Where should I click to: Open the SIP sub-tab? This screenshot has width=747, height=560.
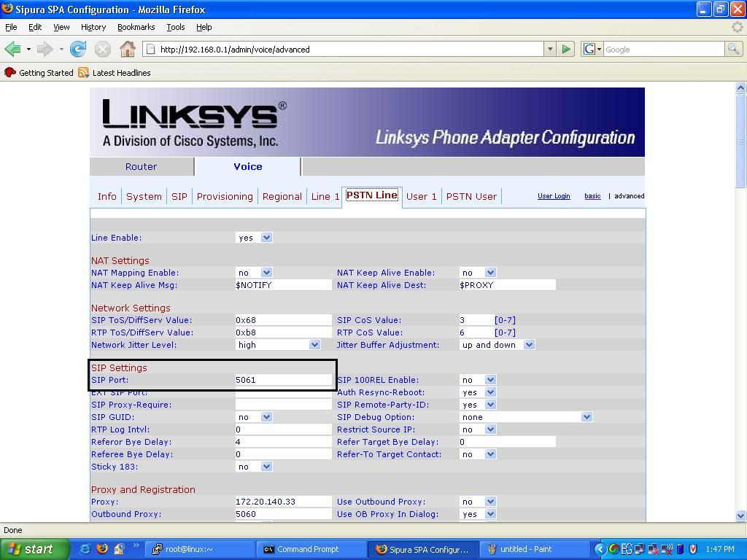(x=179, y=197)
